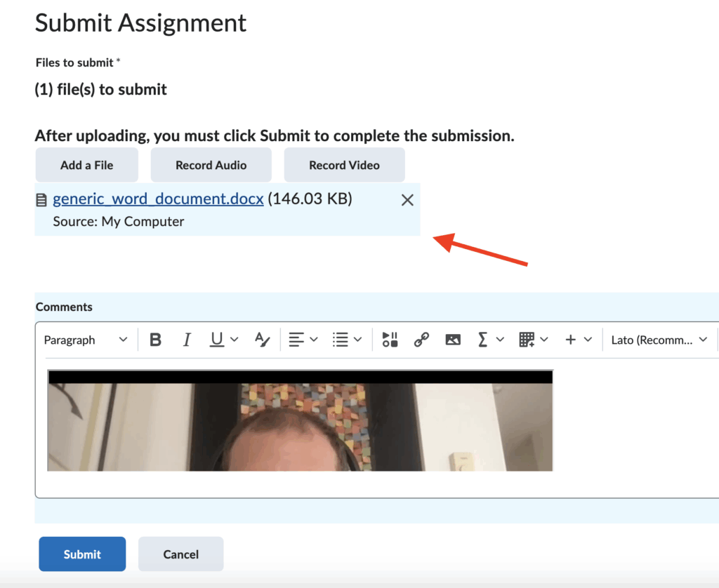Insert a quicklink using the chain icon
This screenshot has height=588, width=719.
tap(421, 340)
